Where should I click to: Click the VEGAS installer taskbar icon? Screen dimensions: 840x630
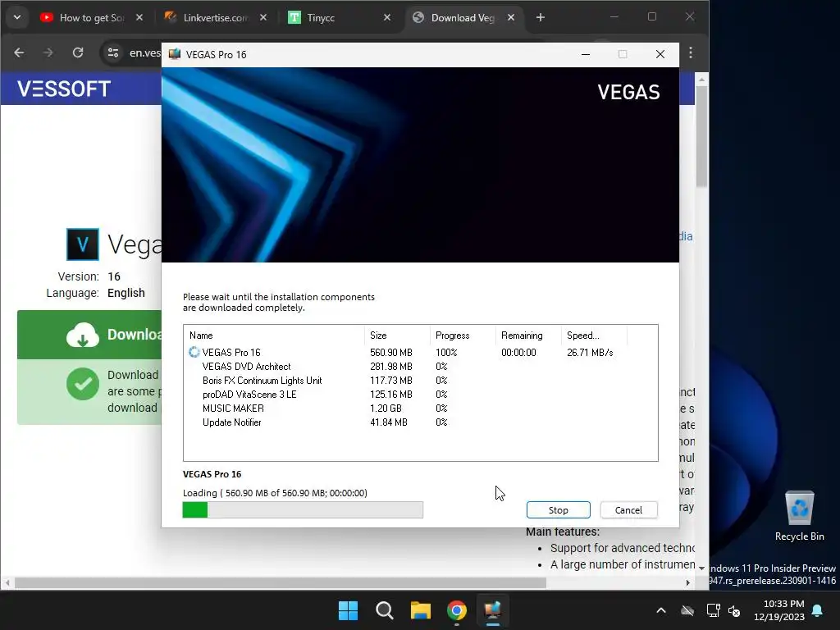tap(492, 610)
